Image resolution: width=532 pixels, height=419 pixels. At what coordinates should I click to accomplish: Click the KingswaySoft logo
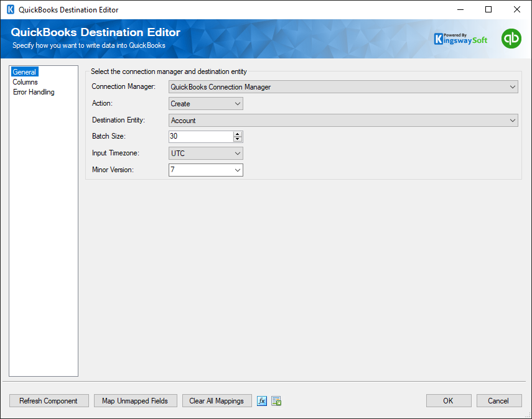click(460, 39)
